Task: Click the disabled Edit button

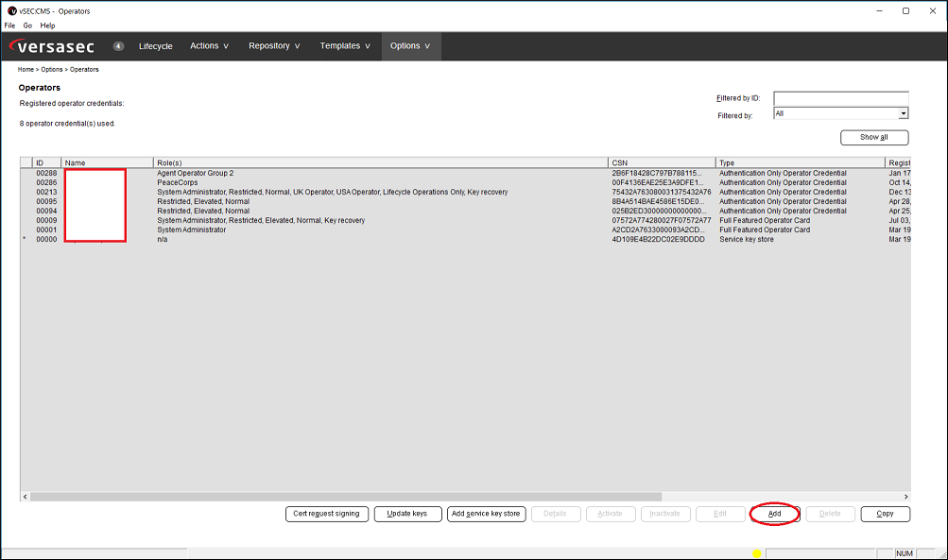Action: [720, 514]
